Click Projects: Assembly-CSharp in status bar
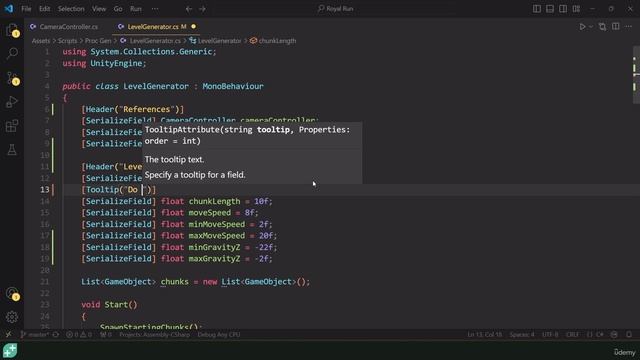 click(154, 335)
